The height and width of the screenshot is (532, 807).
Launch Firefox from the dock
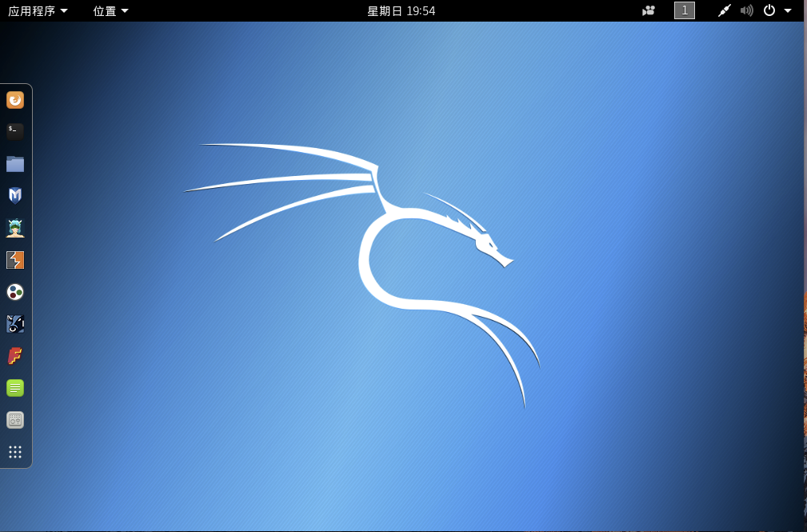15,100
